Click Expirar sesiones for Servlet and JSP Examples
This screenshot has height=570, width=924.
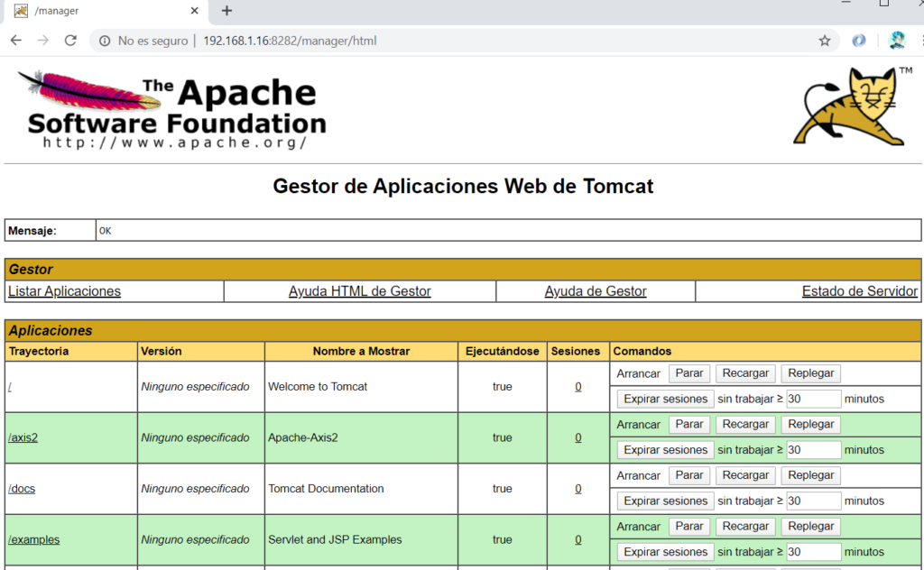click(x=665, y=552)
